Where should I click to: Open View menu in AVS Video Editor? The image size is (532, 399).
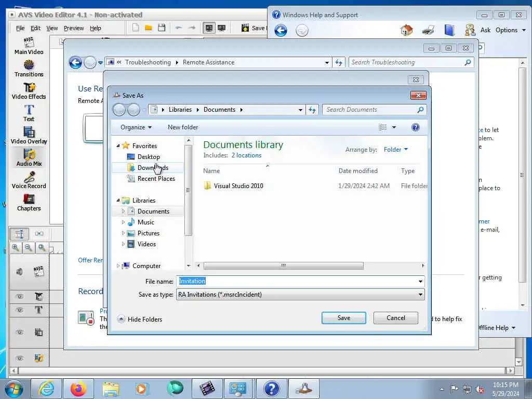click(x=52, y=28)
